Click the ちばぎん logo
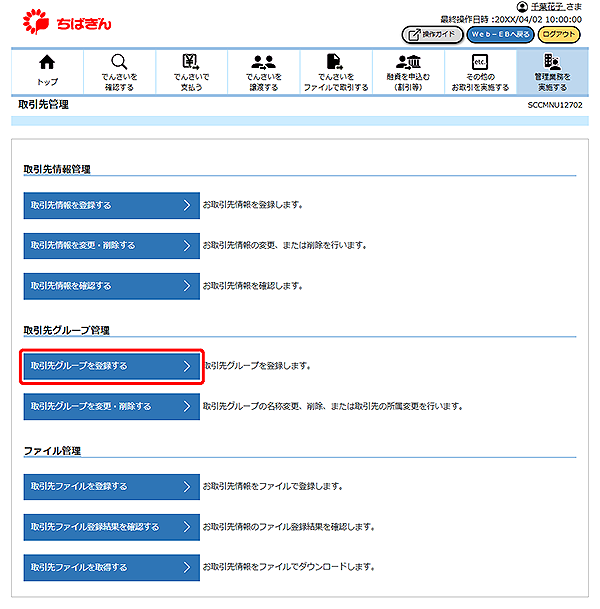600x609 pixels. pos(67,22)
